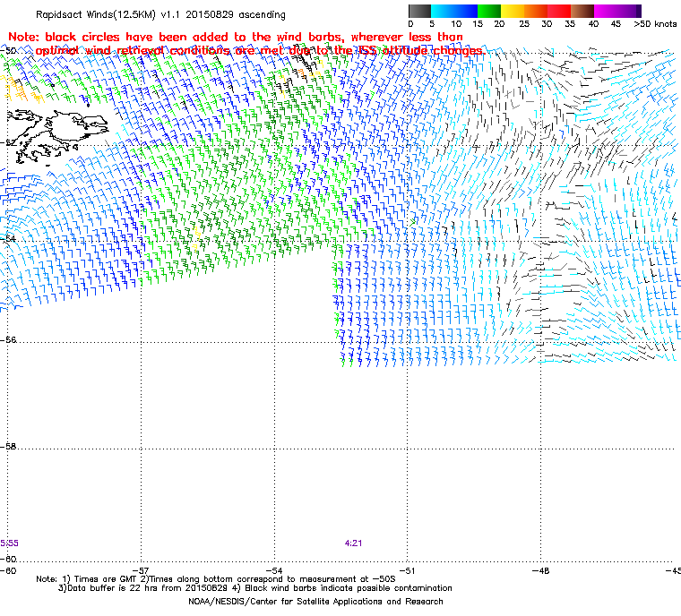Click the yellow 20-25 knots color band

[x=513, y=11]
